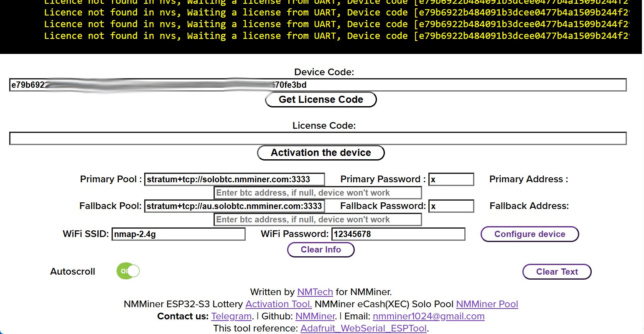The image size is (644, 334).
Task: Click the Clear Text button
Action: [557, 272]
